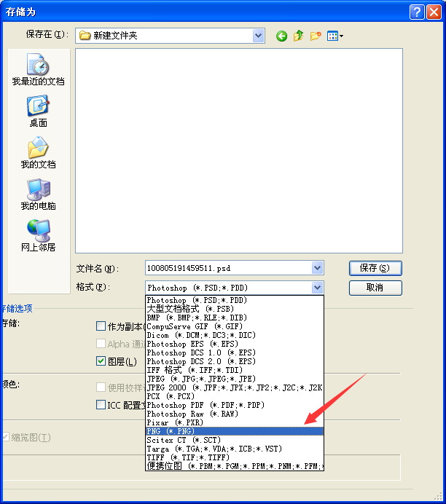446x504 pixels.
Task: Open 我最近的文档 in the sidebar
Action: click(38, 70)
